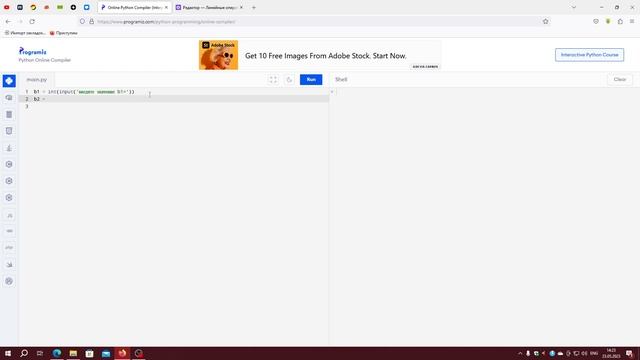Viewport: 640px width, 360px height.
Task: Clear the Shell output
Action: (x=620, y=80)
